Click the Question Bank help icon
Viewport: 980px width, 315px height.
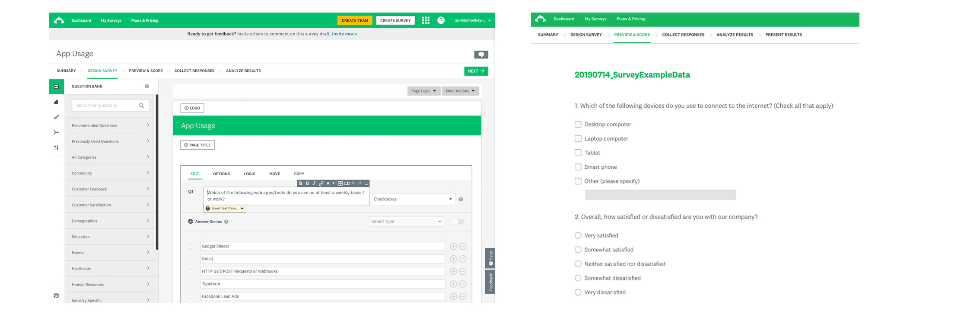pos(147,86)
